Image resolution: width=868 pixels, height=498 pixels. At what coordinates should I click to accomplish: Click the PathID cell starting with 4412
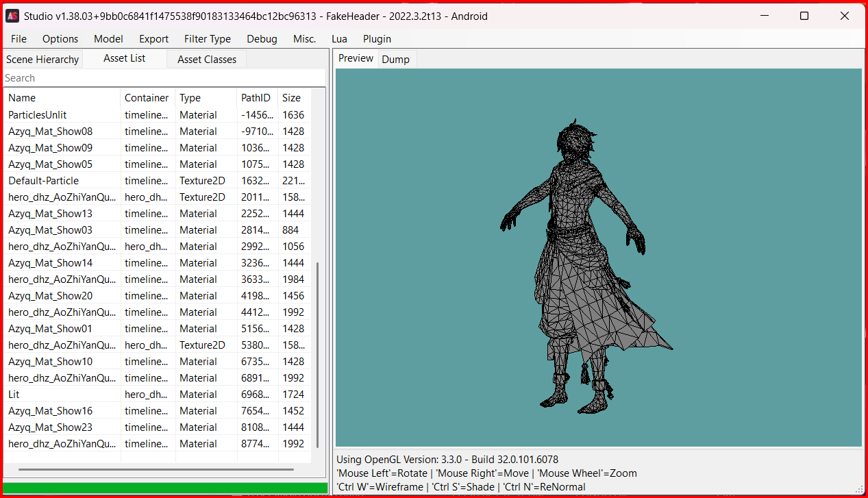[258, 312]
